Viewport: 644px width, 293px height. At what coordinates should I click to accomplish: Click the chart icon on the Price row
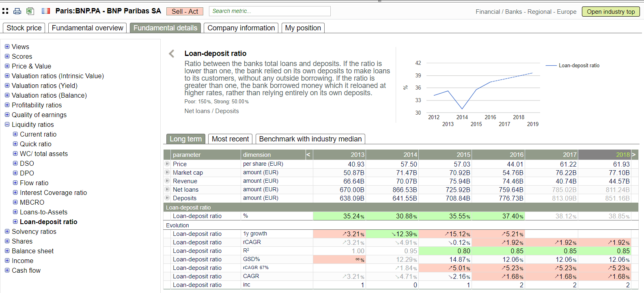click(167, 164)
